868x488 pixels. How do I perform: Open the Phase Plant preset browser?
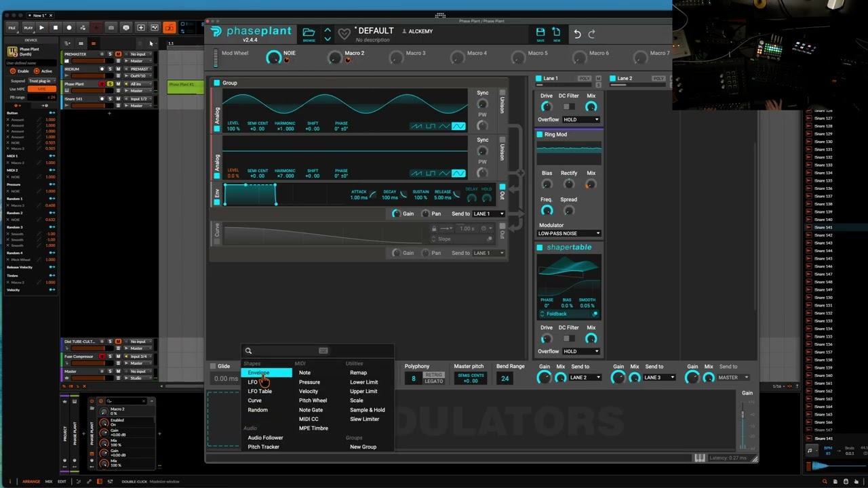click(309, 34)
